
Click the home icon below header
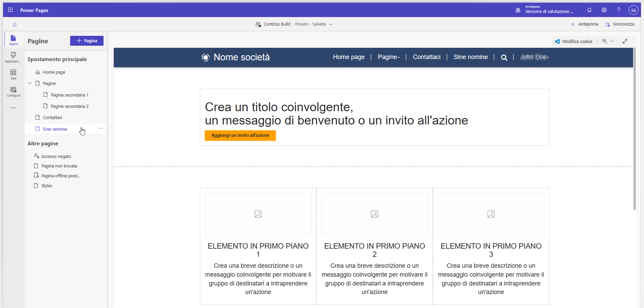tap(15, 24)
